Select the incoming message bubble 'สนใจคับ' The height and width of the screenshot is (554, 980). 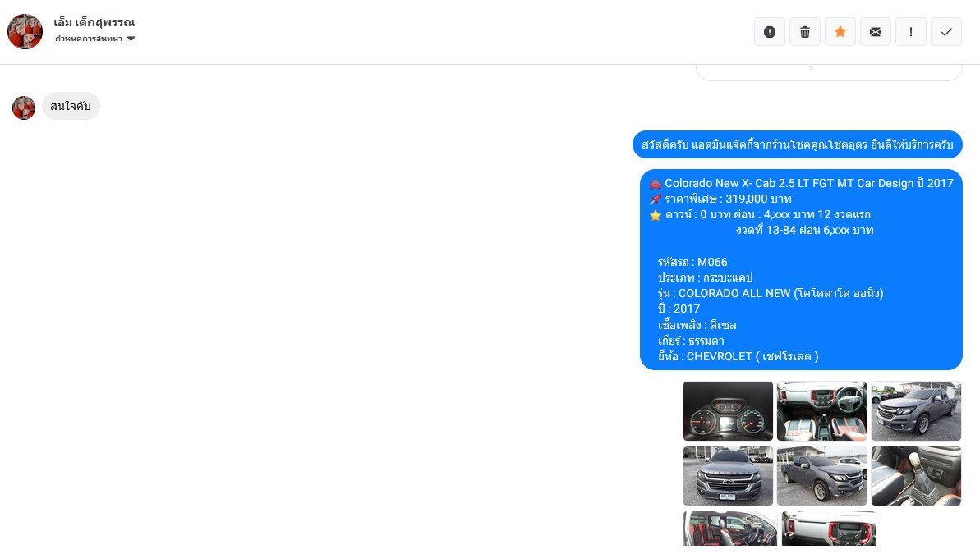click(x=71, y=106)
